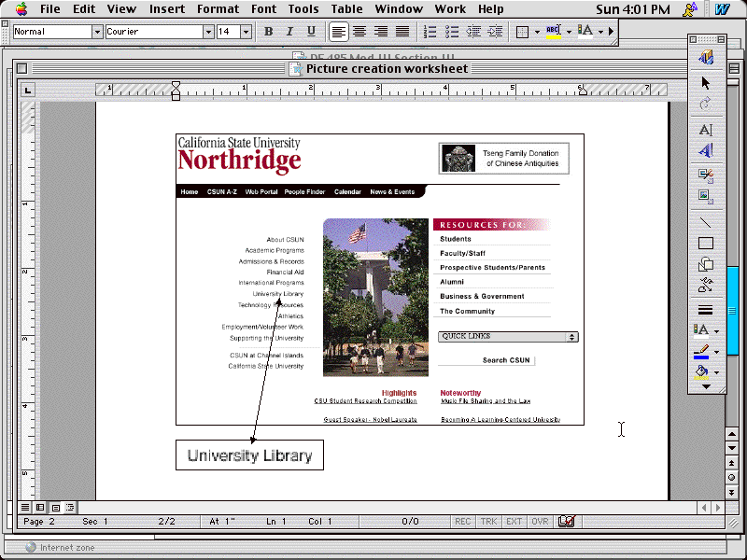Open the Line Style options
This screenshot has width=747, height=560.
pos(706,310)
